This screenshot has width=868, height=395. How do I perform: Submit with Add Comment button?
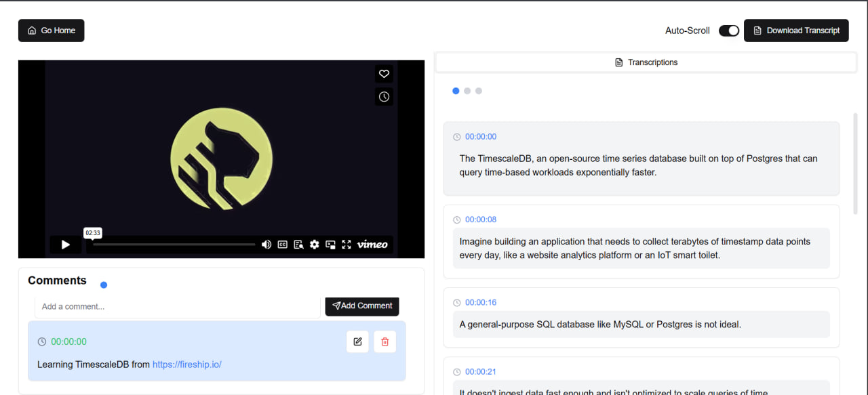pos(362,306)
